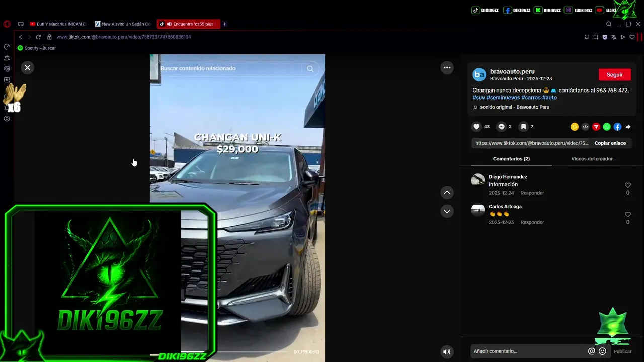
Task: Add page to bookmarks heart icon
Action: coord(632,37)
